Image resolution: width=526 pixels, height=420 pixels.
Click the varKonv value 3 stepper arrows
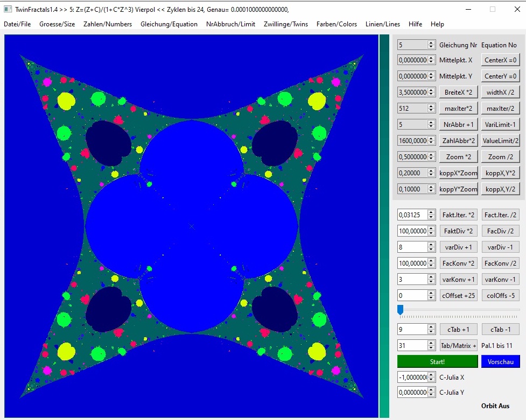pos(431,279)
